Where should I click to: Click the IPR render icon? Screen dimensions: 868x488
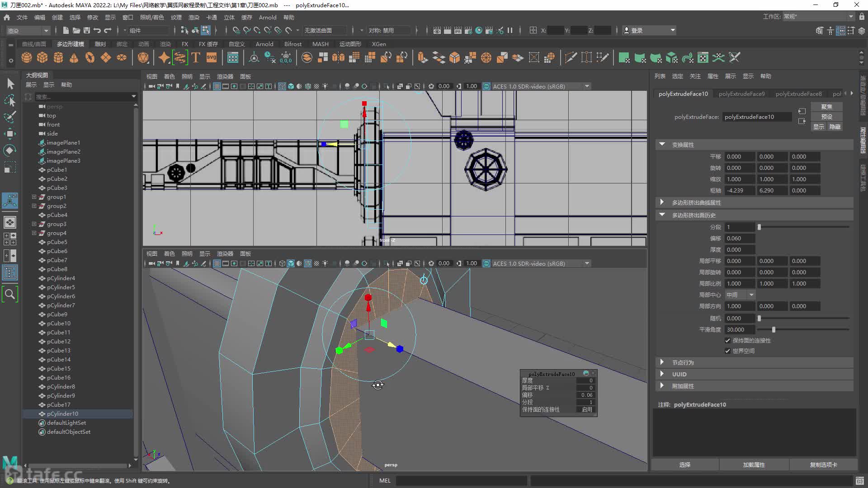(x=458, y=30)
